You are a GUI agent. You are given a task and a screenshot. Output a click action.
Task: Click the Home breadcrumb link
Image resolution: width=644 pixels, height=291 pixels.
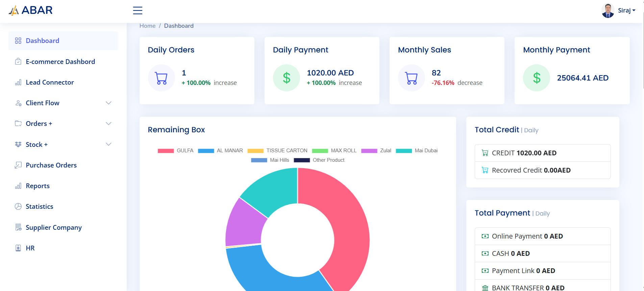147,26
